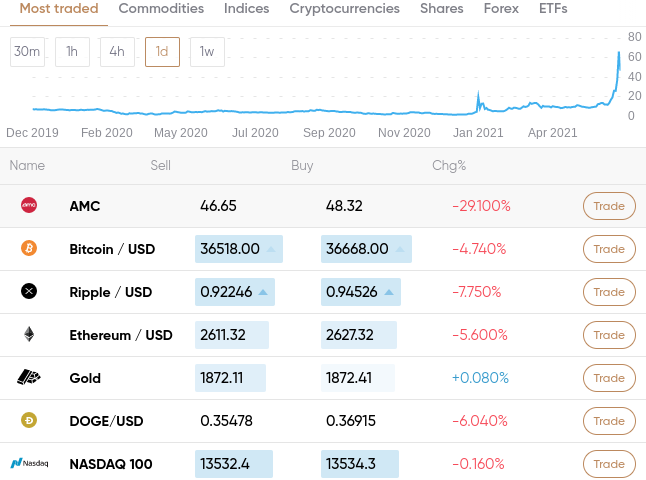Click Trade button for AMC

[609, 206]
